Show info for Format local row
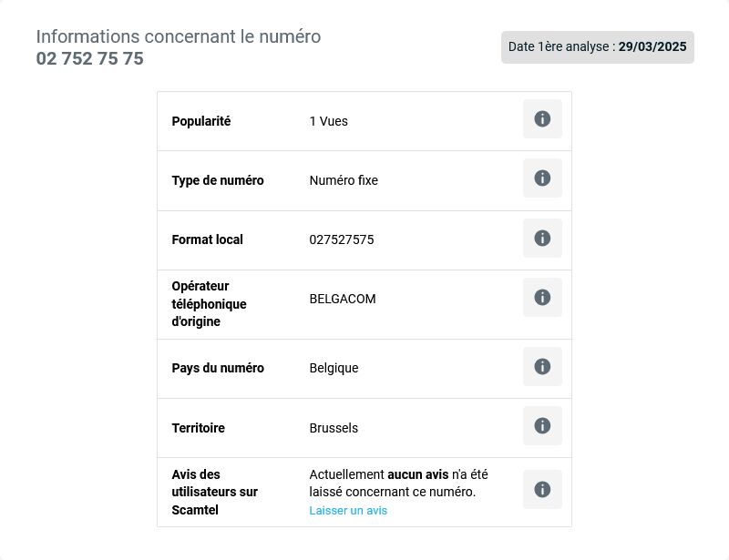 [x=542, y=238]
